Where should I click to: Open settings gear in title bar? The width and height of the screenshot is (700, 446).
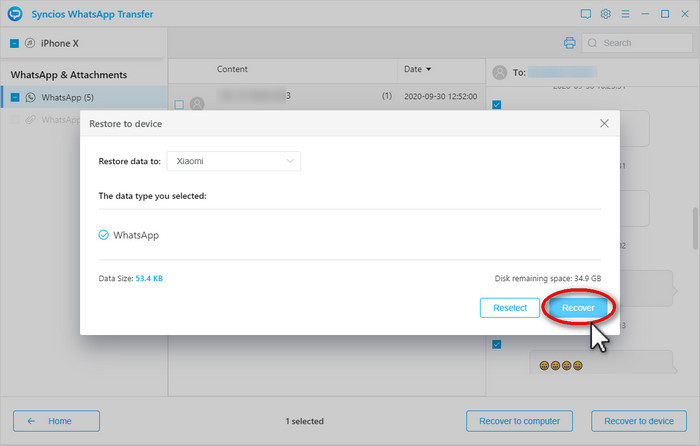pos(605,14)
